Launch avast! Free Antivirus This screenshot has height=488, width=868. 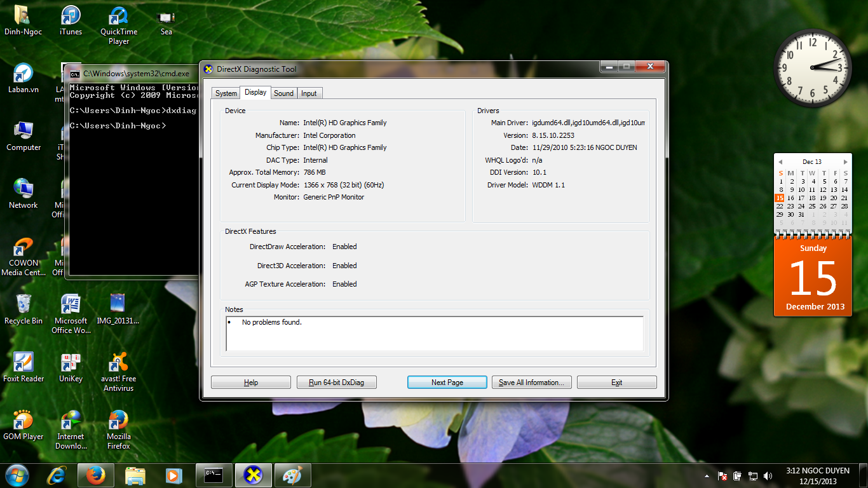tap(119, 372)
